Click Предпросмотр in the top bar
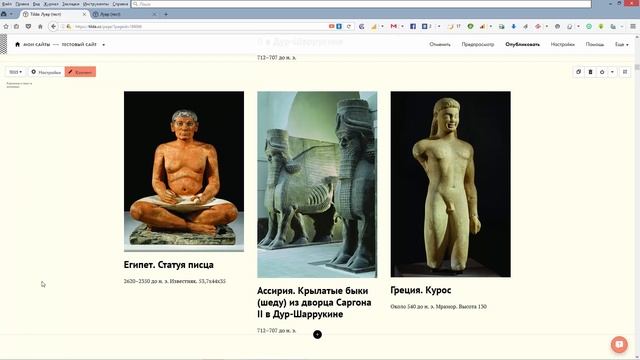Viewport: 640px width, 360px height. [x=478, y=44]
